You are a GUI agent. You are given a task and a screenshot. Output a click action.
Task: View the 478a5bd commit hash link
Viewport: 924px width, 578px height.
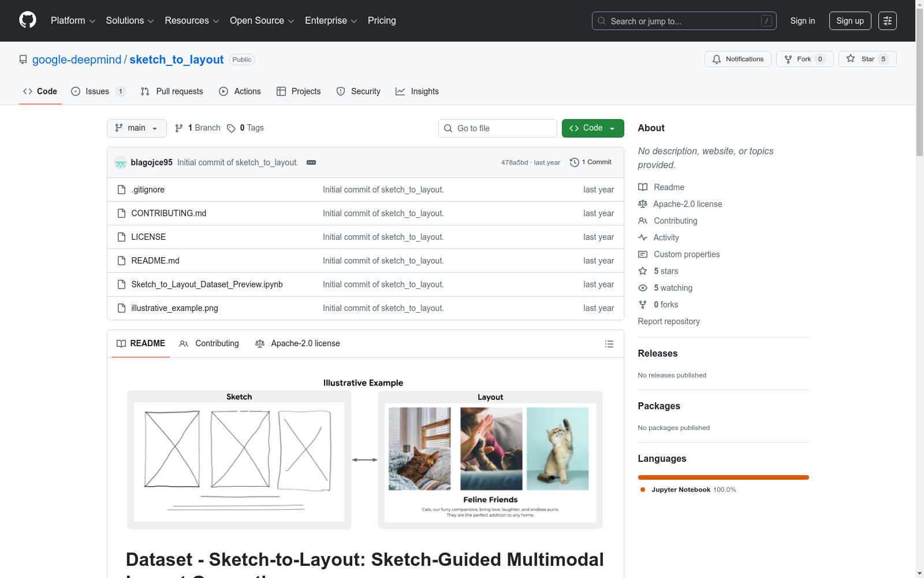click(515, 162)
